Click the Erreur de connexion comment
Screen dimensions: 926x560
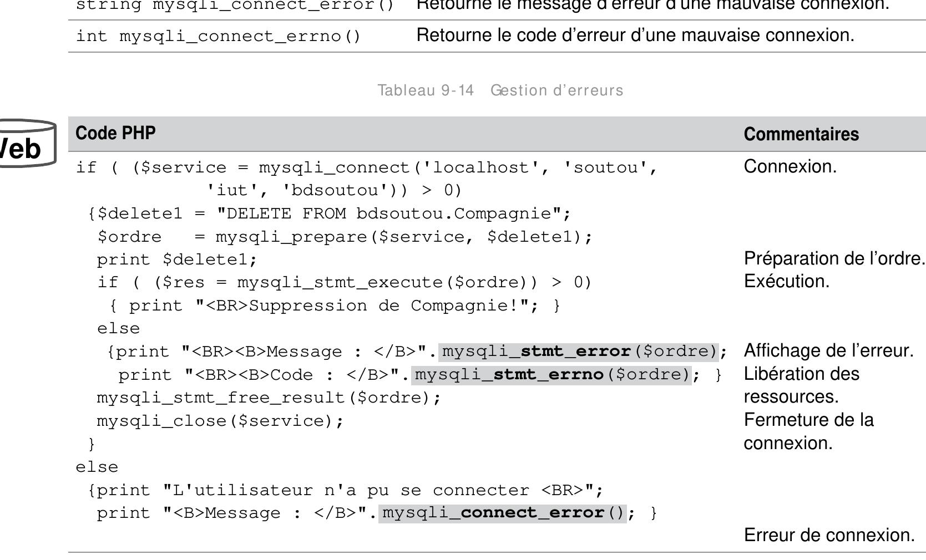click(x=827, y=536)
